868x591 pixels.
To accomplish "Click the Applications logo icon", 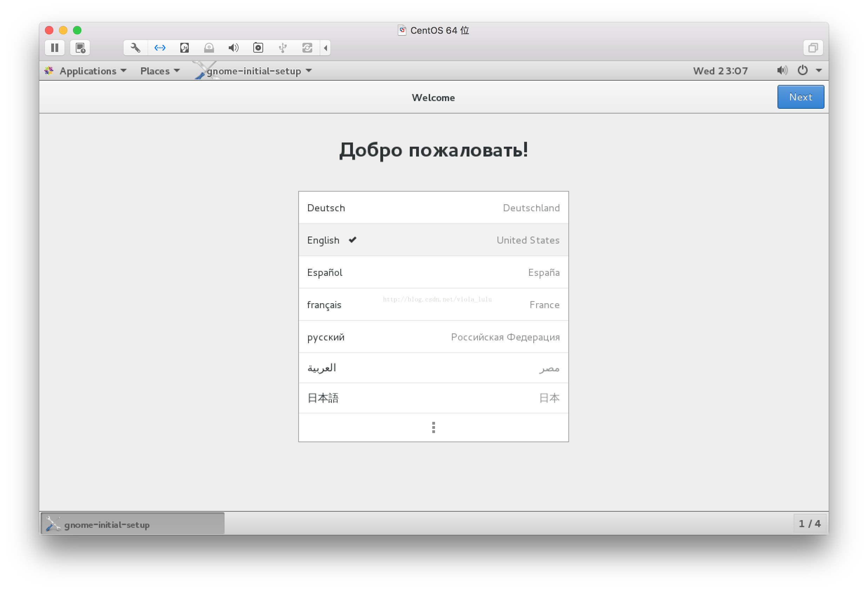I will [x=49, y=70].
